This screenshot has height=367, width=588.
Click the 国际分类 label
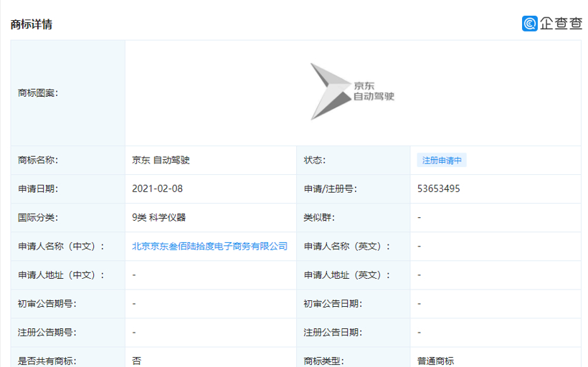click(x=38, y=217)
